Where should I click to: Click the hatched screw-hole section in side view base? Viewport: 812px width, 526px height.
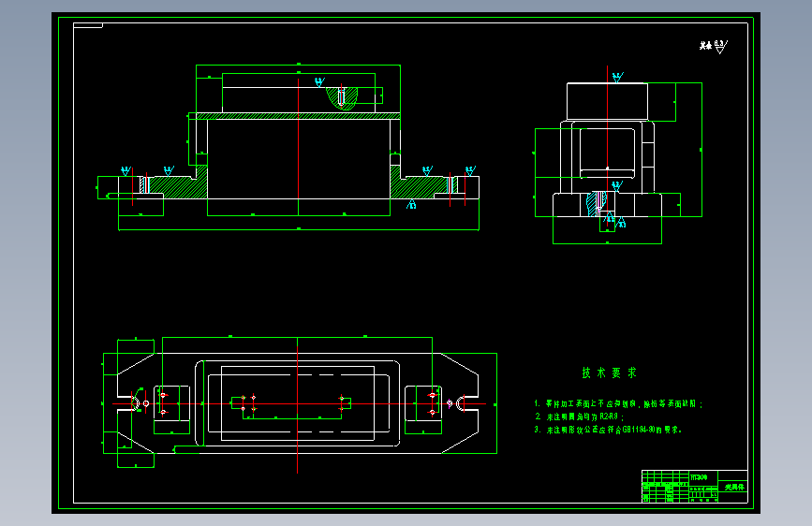pyautogui.click(x=597, y=203)
